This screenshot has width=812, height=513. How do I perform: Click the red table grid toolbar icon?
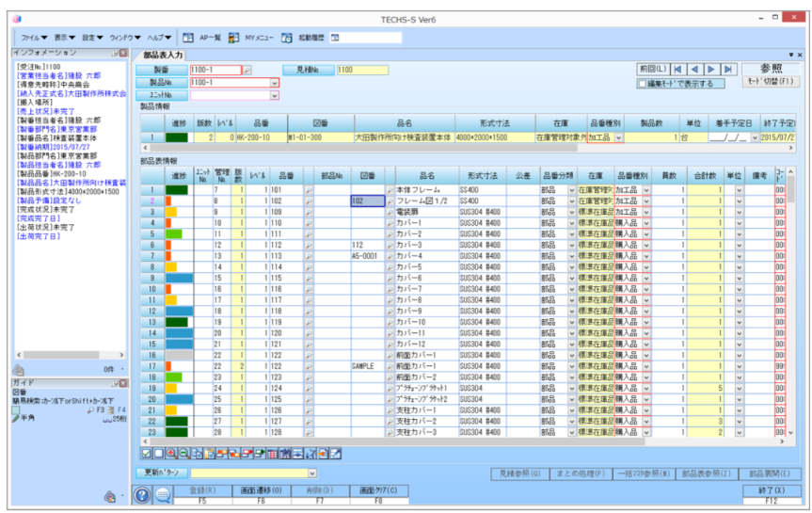coord(273,454)
